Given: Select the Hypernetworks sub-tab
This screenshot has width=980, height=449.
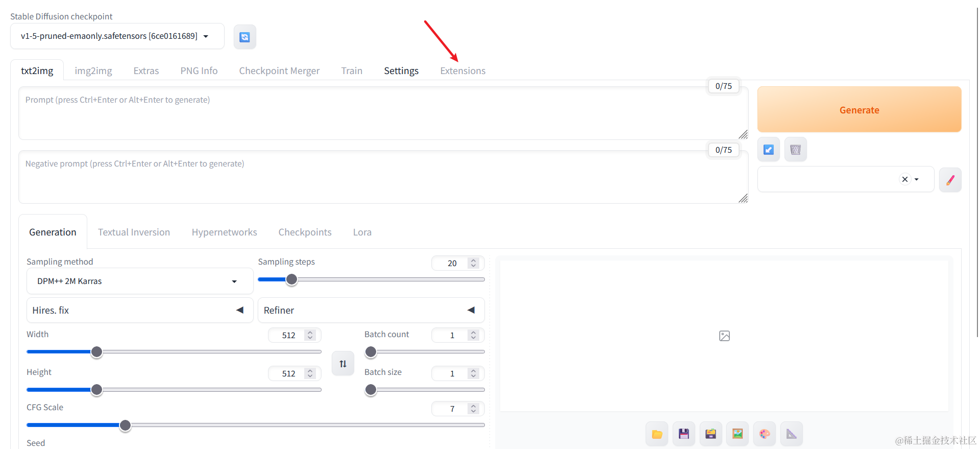Looking at the screenshot, I should coord(224,232).
